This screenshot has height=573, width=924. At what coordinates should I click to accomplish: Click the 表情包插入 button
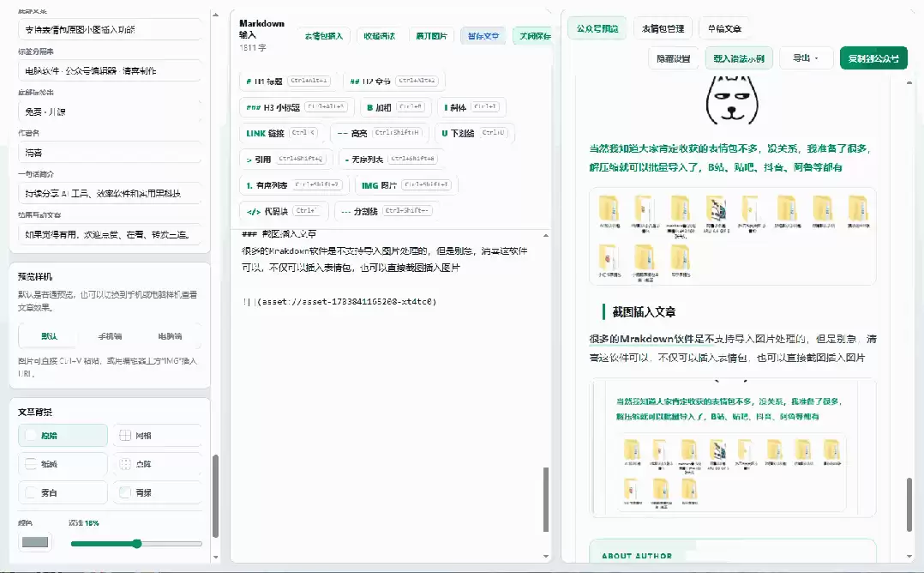(323, 36)
